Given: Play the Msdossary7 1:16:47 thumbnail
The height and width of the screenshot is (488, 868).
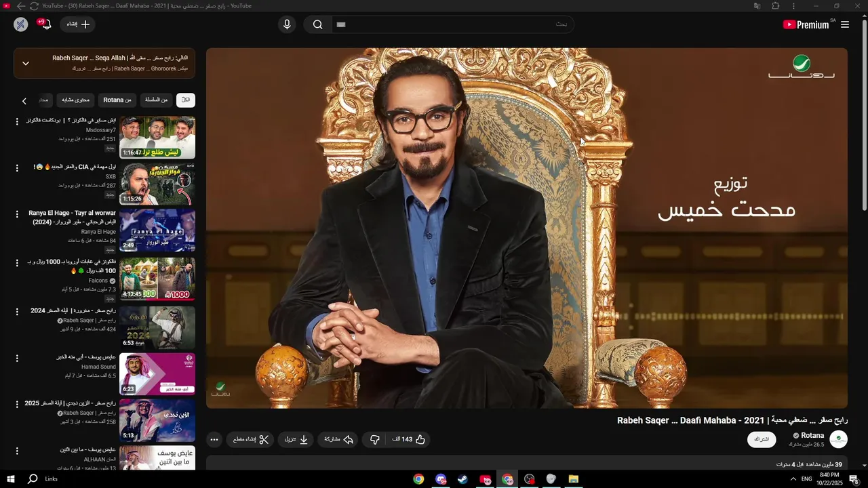Looking at the screenshot, I should (x=157, y=138).
